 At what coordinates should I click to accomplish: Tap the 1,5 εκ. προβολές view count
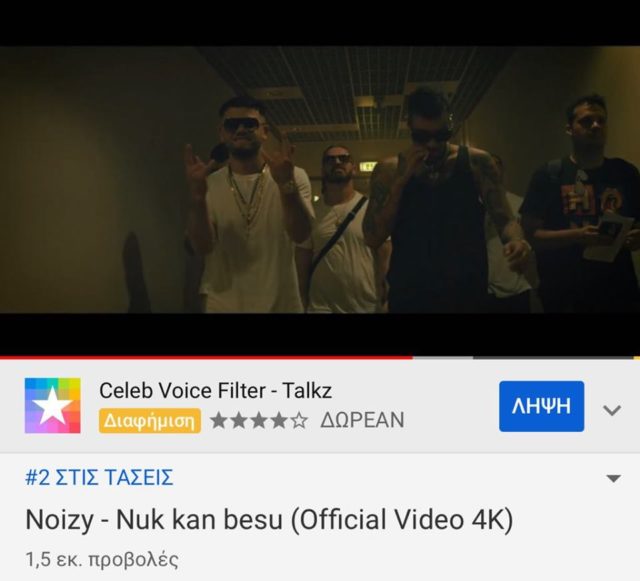click(x=102, y=559)
